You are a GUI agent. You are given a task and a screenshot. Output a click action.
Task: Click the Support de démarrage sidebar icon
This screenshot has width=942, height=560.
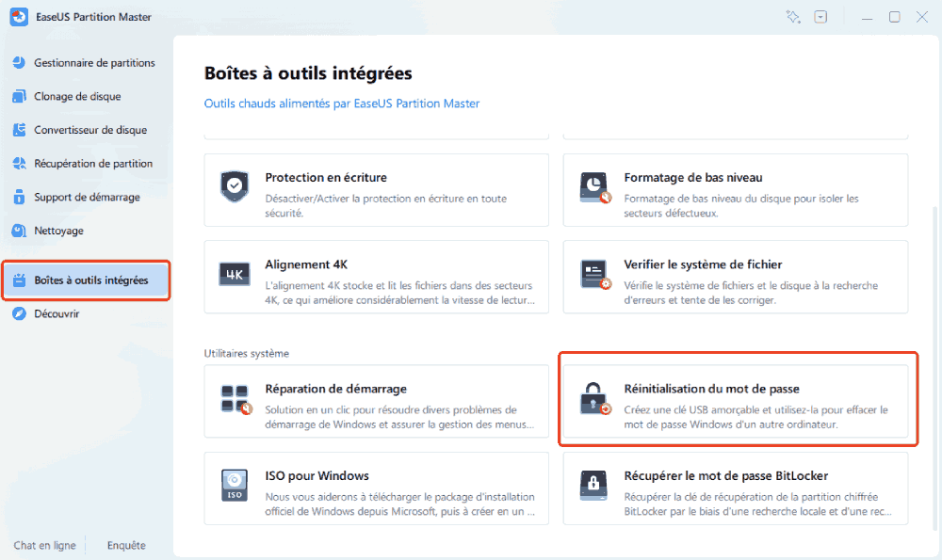tap(19, 197)
